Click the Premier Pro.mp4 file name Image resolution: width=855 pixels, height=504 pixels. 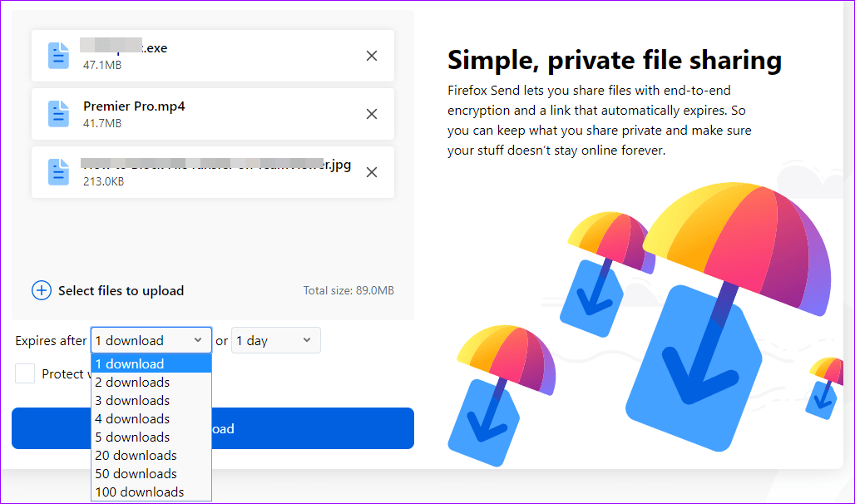click(x=134, y=106)
